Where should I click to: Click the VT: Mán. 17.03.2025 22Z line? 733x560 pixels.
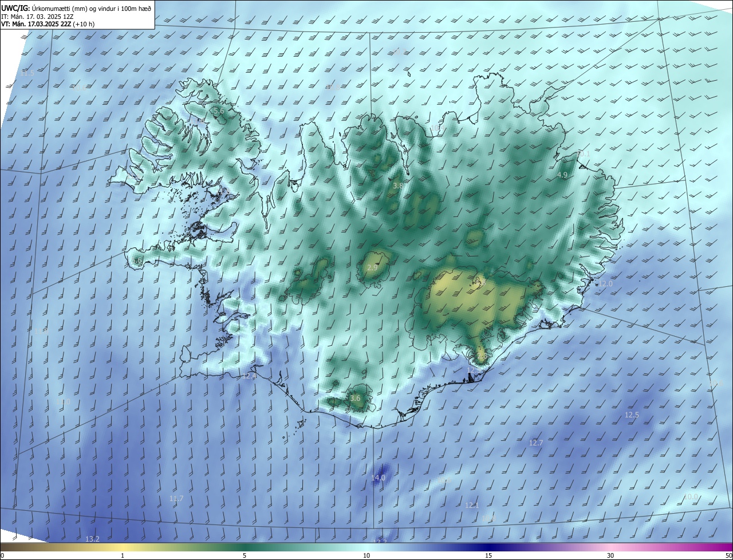[x=48, y=24]
